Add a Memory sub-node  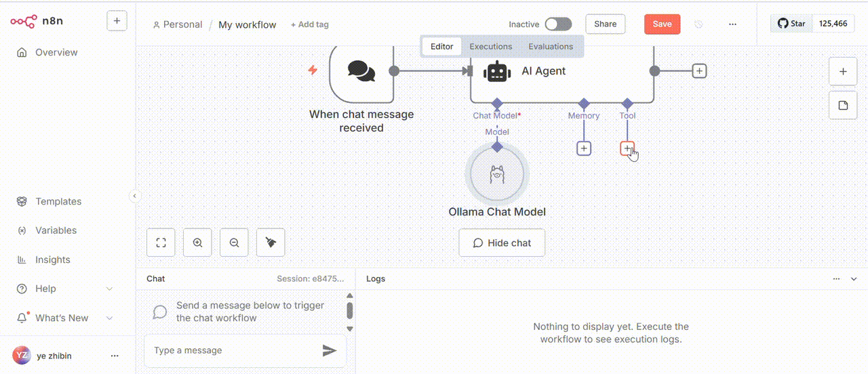click(584, 148)
